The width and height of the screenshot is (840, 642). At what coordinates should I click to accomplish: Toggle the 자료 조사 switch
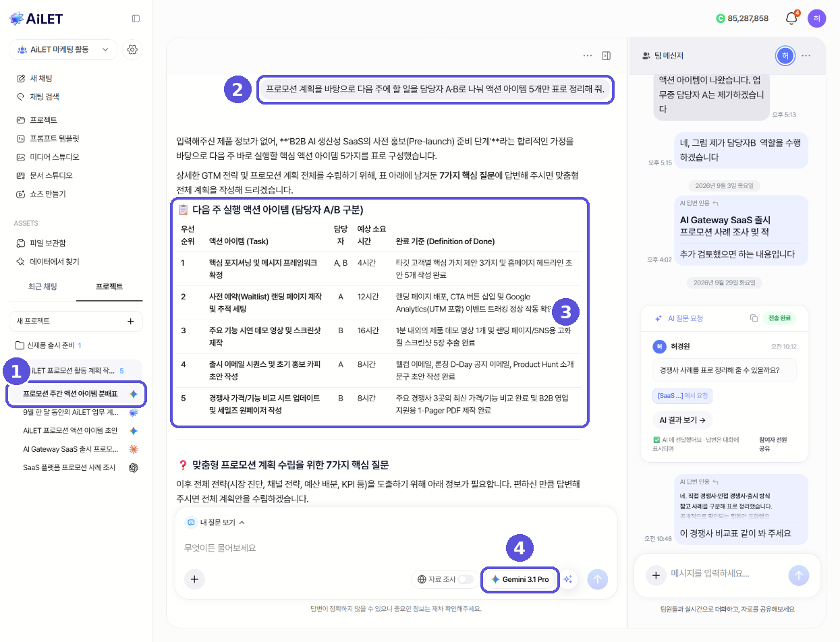466,579
